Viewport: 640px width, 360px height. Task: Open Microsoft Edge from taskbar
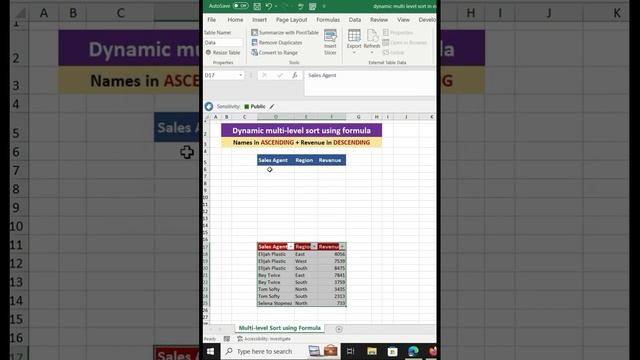pyautogui.click(x=413, y=351)
